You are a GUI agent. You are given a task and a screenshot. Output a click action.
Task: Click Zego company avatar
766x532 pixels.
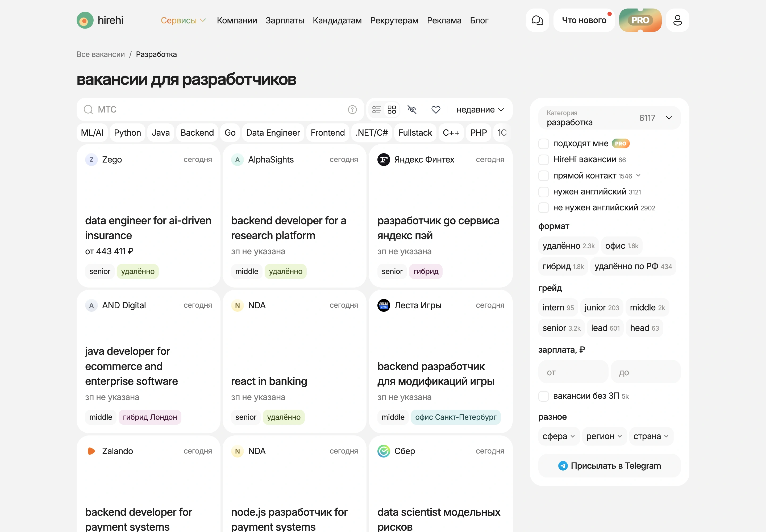[x=91, y=160]
